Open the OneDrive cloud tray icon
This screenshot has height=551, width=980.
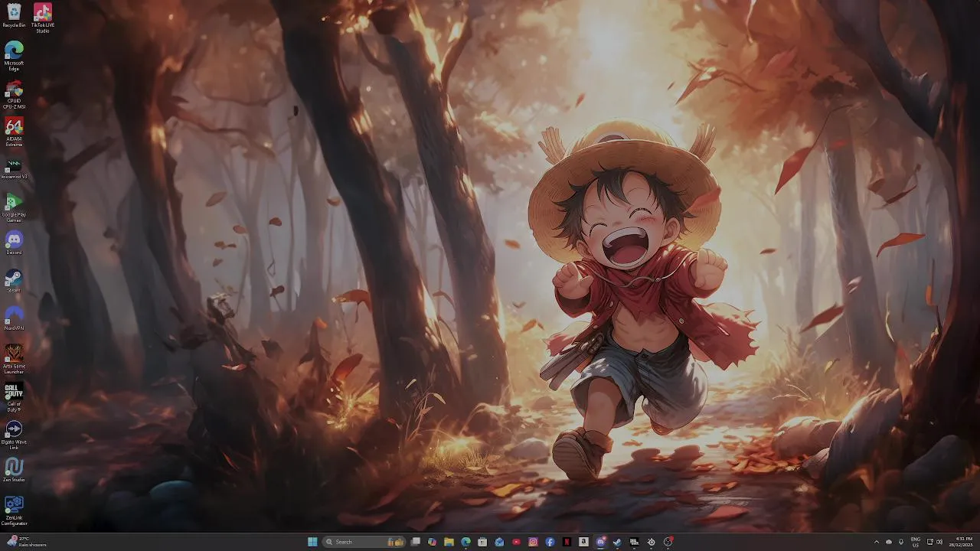[889, 542]
